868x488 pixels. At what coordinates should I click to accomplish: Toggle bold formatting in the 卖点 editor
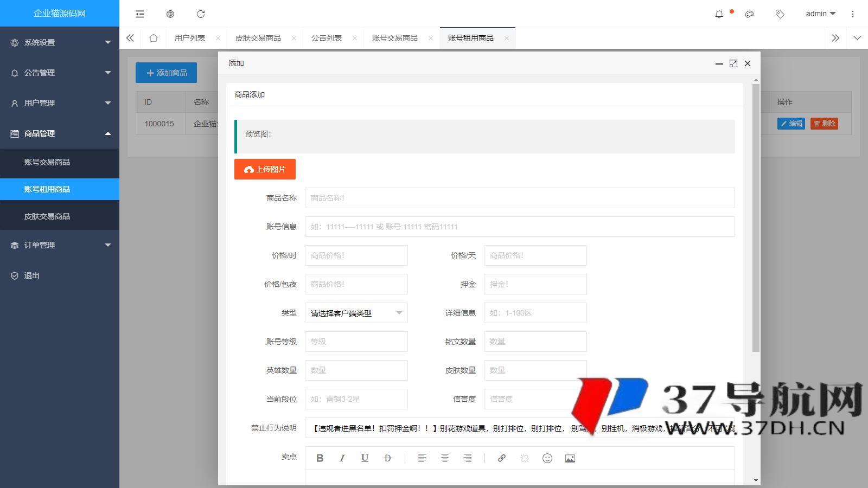click(x=320, y=458)
